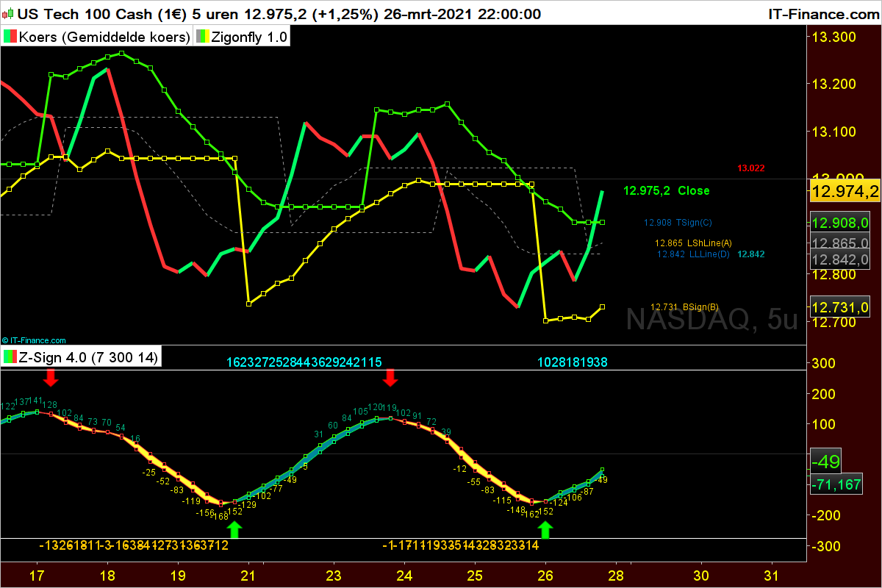Click the 12.731,0 price axis tag
The width and height of the screenshot is (882, 588).
pos(840,306)
